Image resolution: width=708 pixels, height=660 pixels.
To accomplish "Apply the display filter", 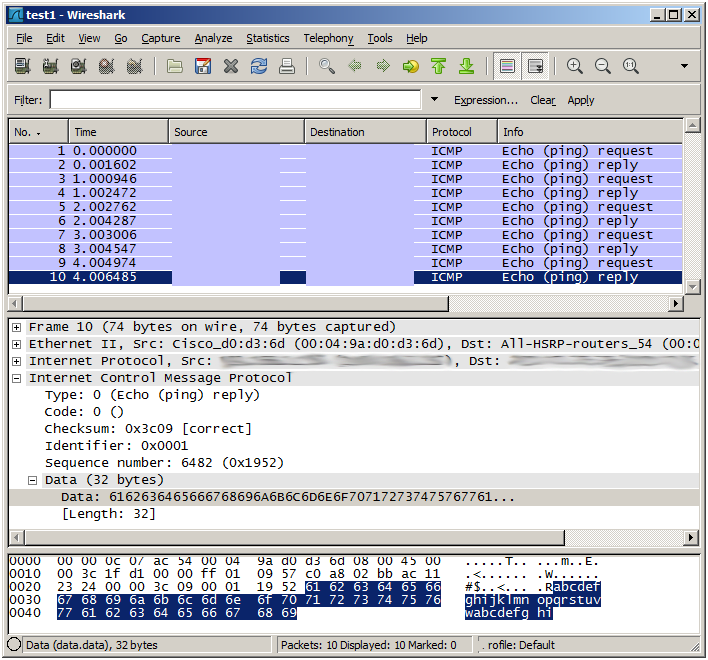I will tap(581, 100).
